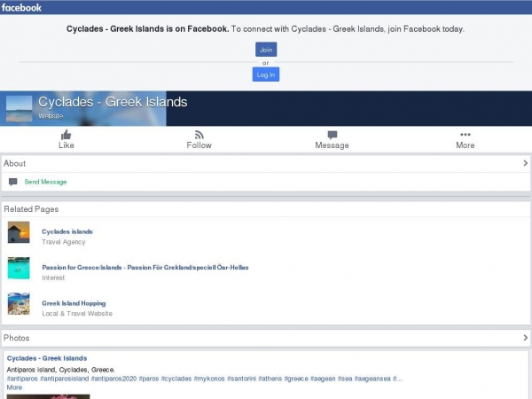Open Greek Island Hopping page link
Screen dimensions: 532x399
click(x=74, y=303)
